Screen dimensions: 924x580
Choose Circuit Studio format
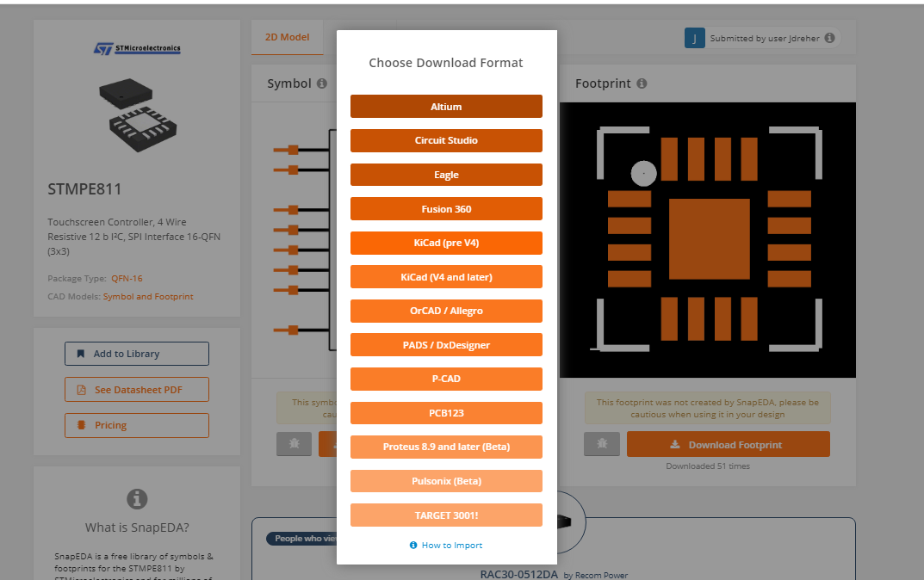click(446, 141)
